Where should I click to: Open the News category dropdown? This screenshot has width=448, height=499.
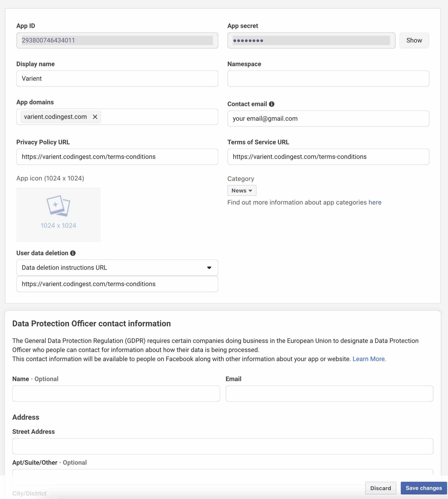point(241,190)
